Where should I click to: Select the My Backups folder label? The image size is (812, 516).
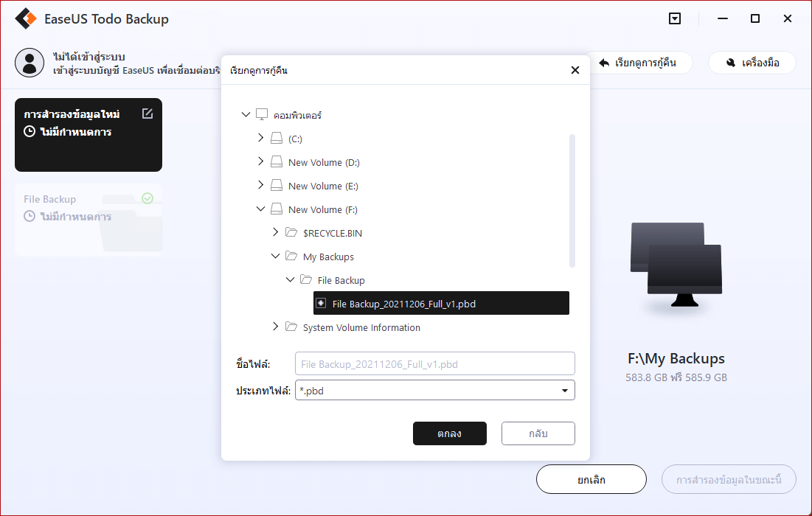point(328,257)
